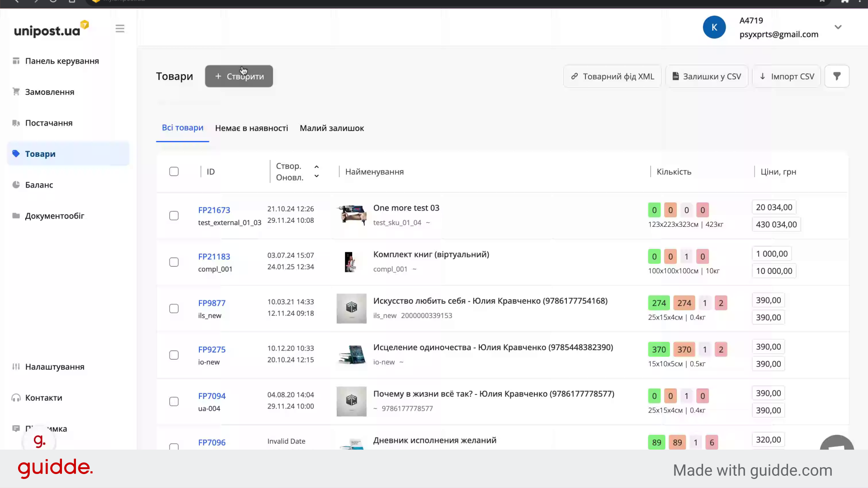Expand the account dropdown chevron
This screenshot has width=868, height=488.
838,27
